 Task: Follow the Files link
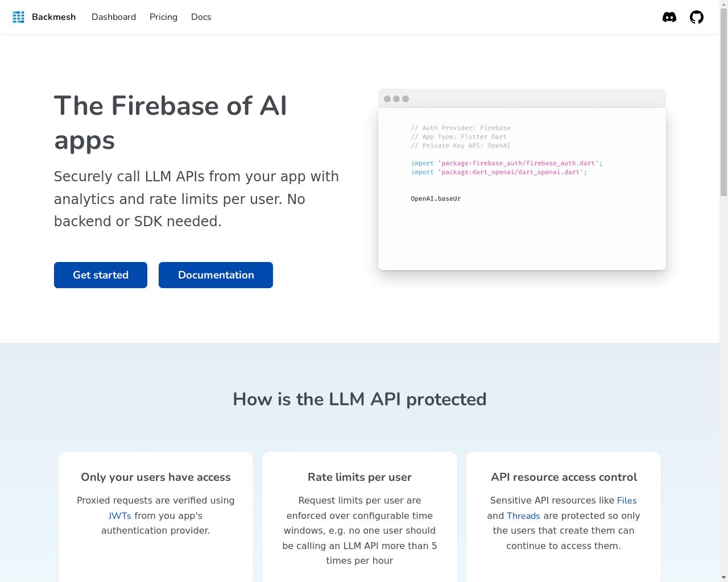click(x=627, y=500)
